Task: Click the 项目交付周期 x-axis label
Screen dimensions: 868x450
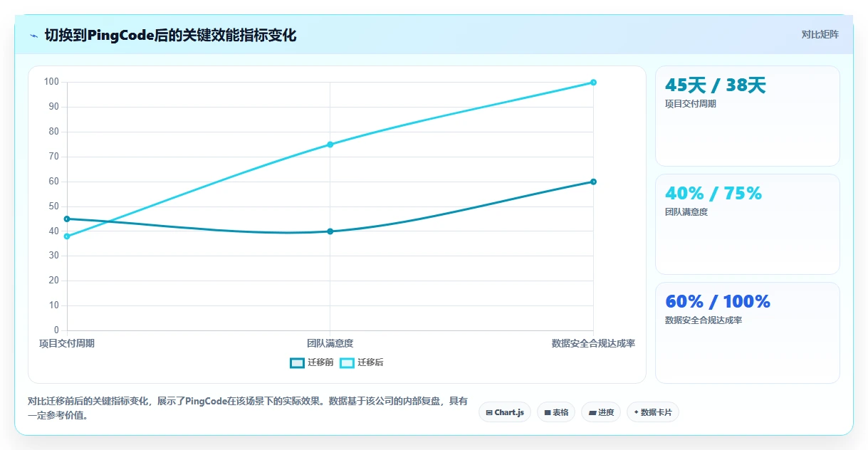Action: tap(67, 343)
